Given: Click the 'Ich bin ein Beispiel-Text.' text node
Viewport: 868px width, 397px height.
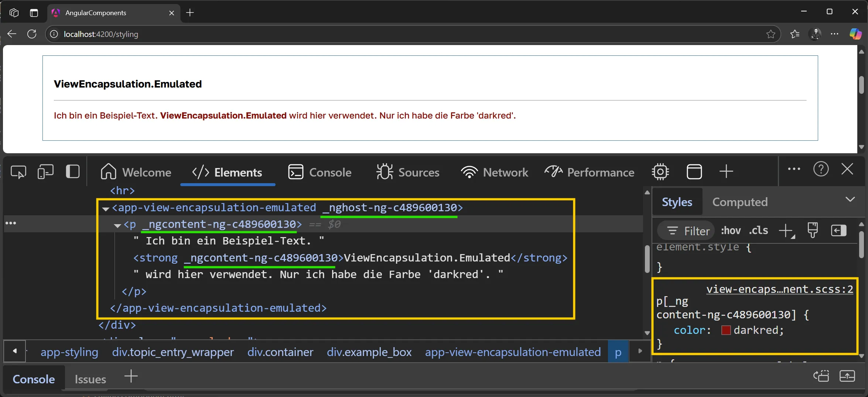Looking at the screenshot, I should pyautogui.click(x=229, y=241).
